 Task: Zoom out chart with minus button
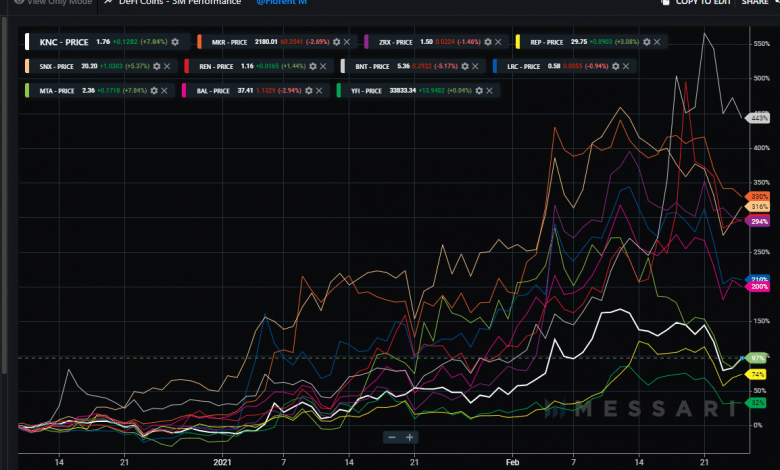coord(392,437)
